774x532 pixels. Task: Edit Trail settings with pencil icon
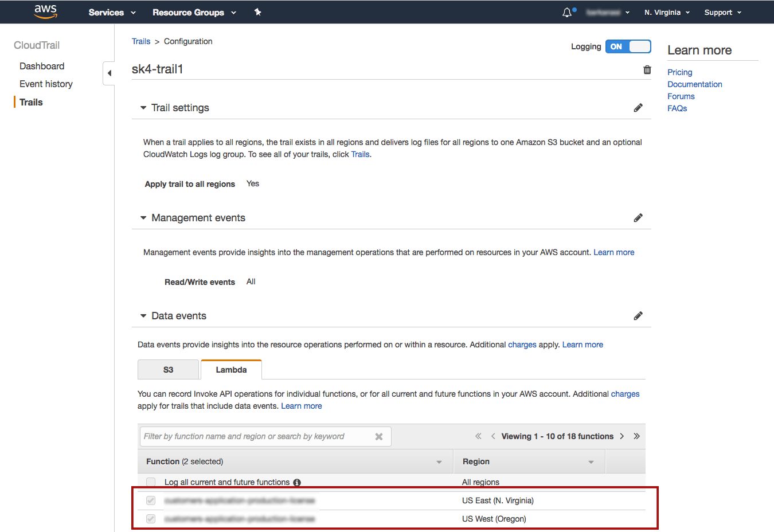click(638, 108)
